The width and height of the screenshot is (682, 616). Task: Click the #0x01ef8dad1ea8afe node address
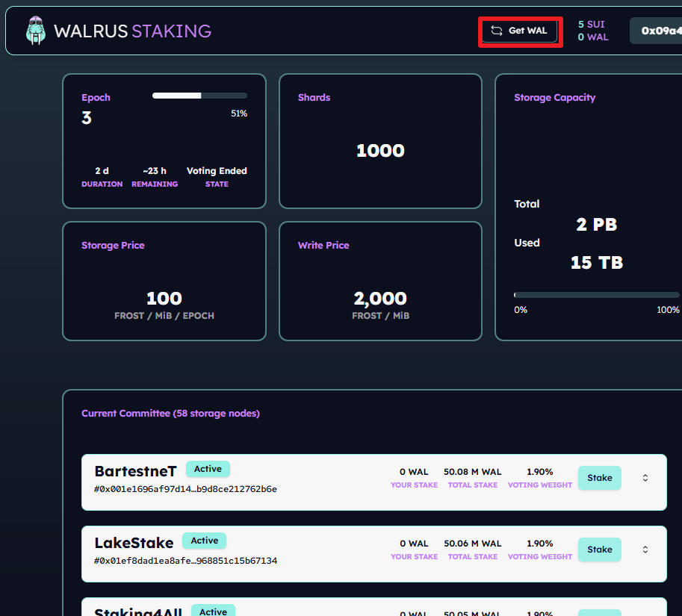click(186, 561)
